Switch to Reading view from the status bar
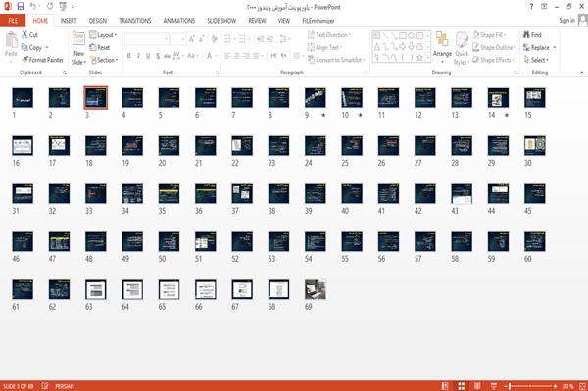Viewport: 588px width, 391px height. tap(477, 386)
